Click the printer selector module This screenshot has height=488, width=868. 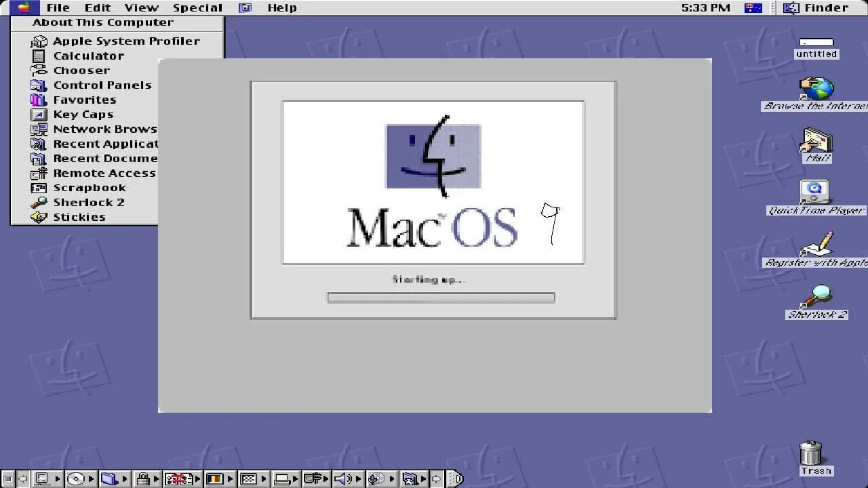[x=282, y=479]
